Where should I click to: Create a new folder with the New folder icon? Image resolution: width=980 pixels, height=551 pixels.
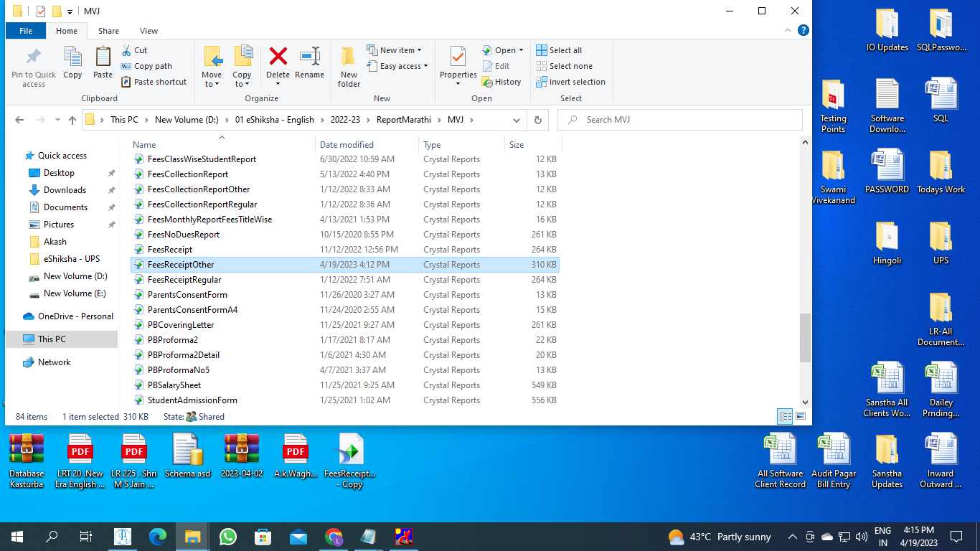(x=349, y=57)
